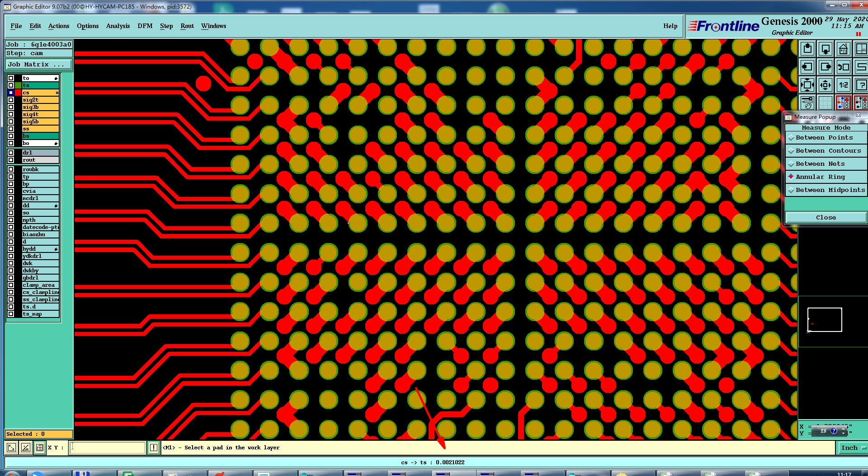Click the arrow marker on layer dd
868x476 pixels.
click(x=56, y=206)
